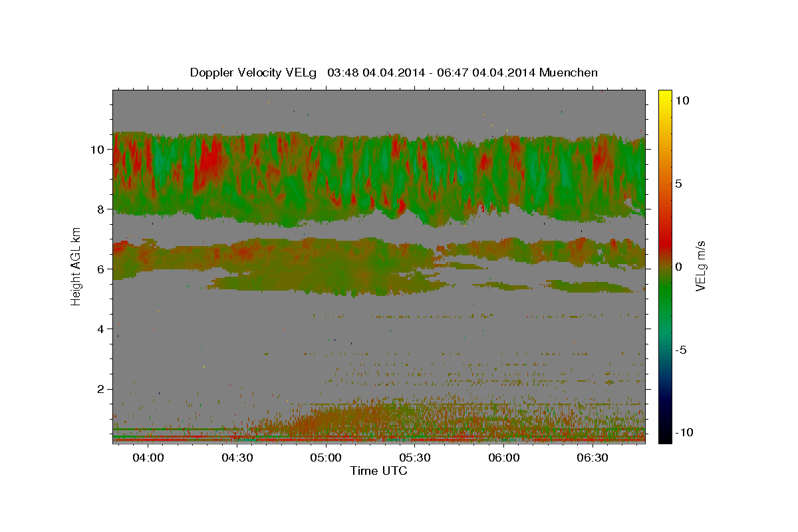Click the 05:00 time axis label

tap(326, 458)
